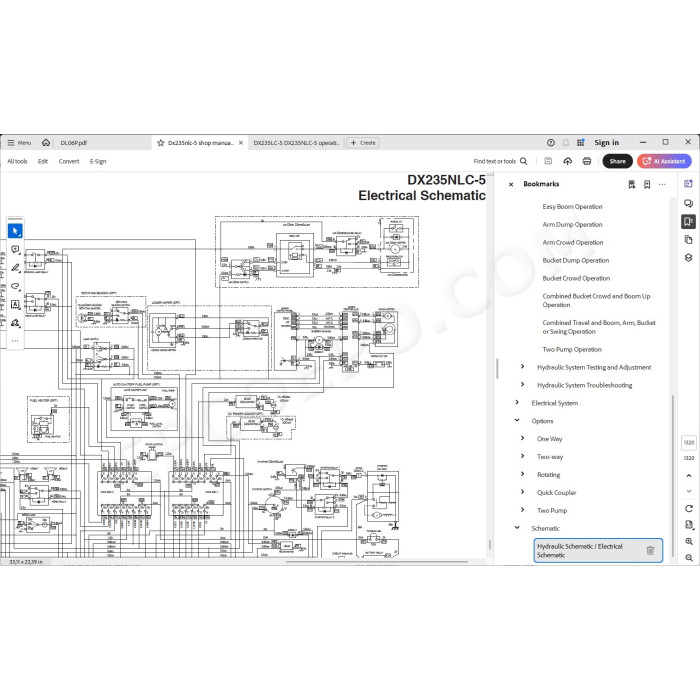
Task: Expand the Rotating bookmark
Action: tap(522, 474)
